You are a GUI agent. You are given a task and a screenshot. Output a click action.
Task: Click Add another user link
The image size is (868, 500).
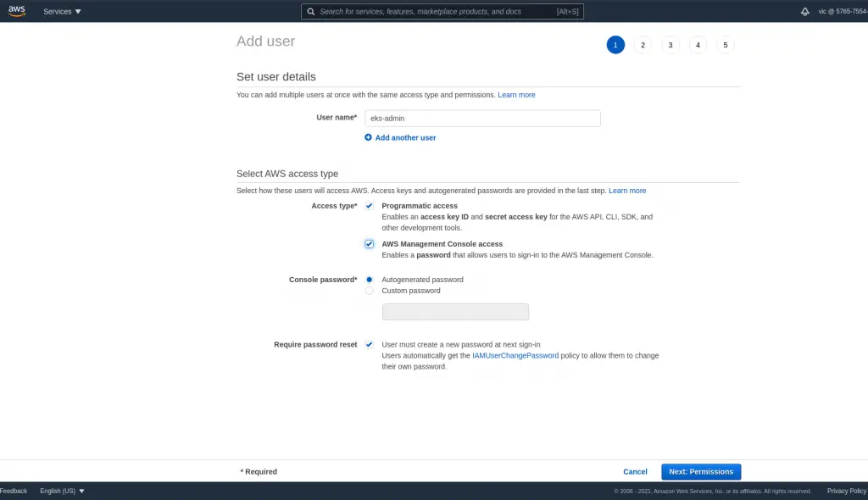coord(405,138)
